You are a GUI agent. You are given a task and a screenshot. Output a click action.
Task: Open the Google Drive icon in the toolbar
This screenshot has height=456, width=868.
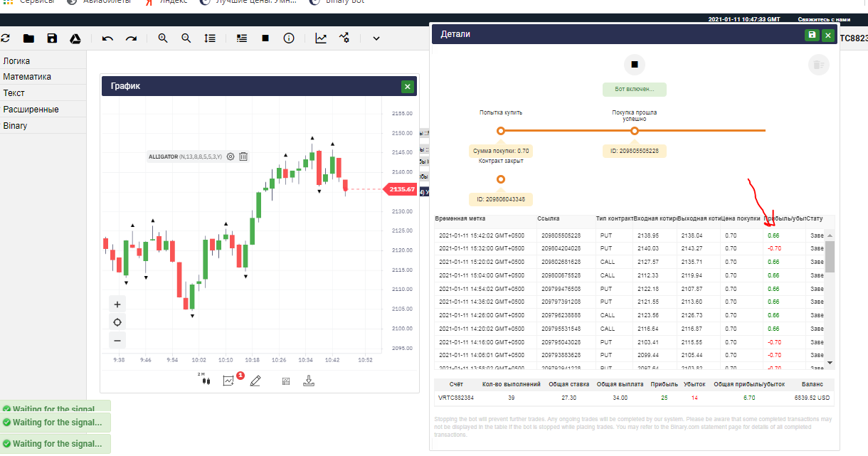click(75, 38)
